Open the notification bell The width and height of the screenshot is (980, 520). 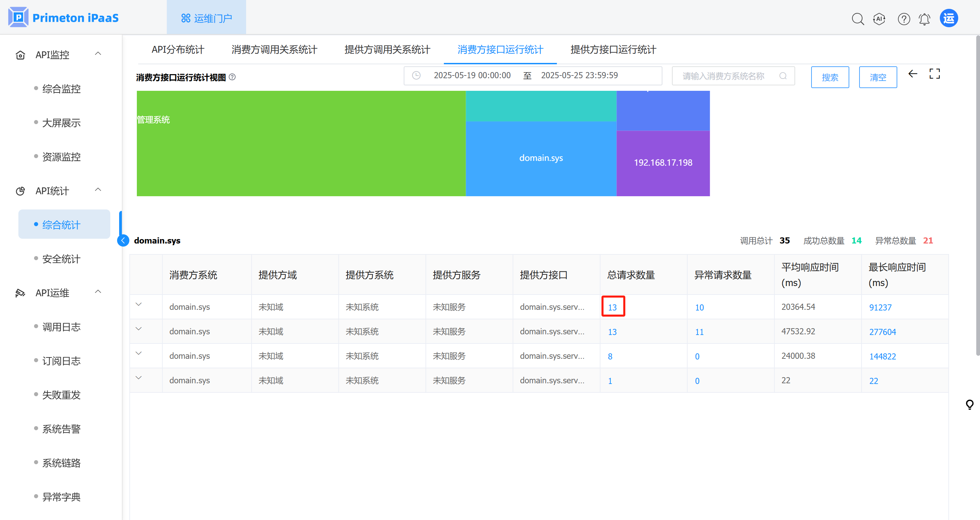925,19
